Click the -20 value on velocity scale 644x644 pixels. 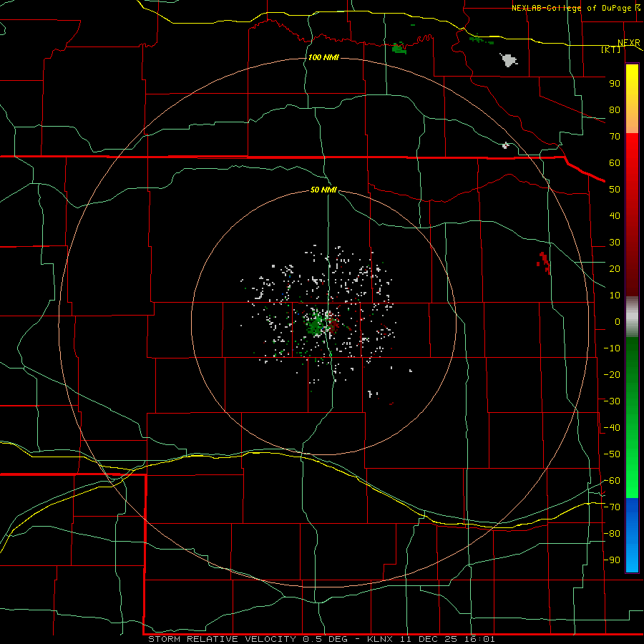(612, 374)
